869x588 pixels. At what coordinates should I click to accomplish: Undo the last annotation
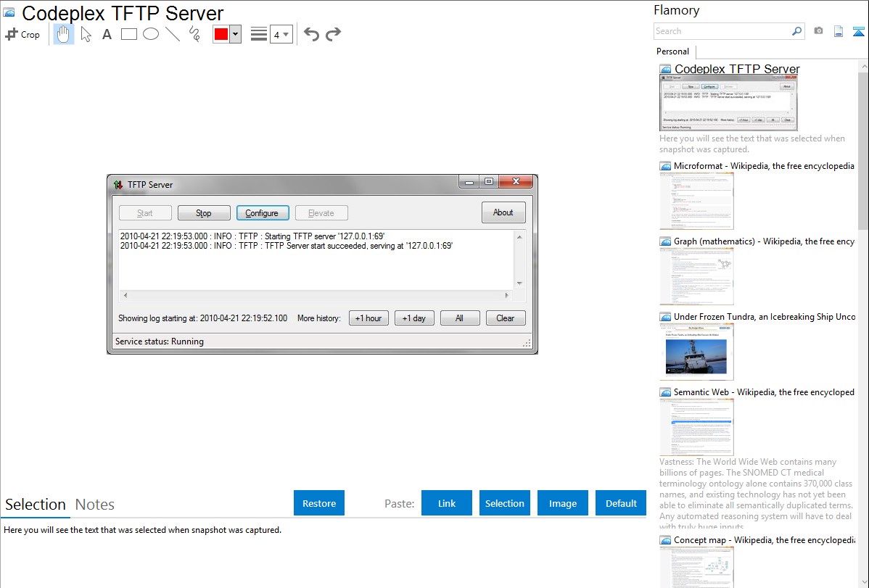311,34
